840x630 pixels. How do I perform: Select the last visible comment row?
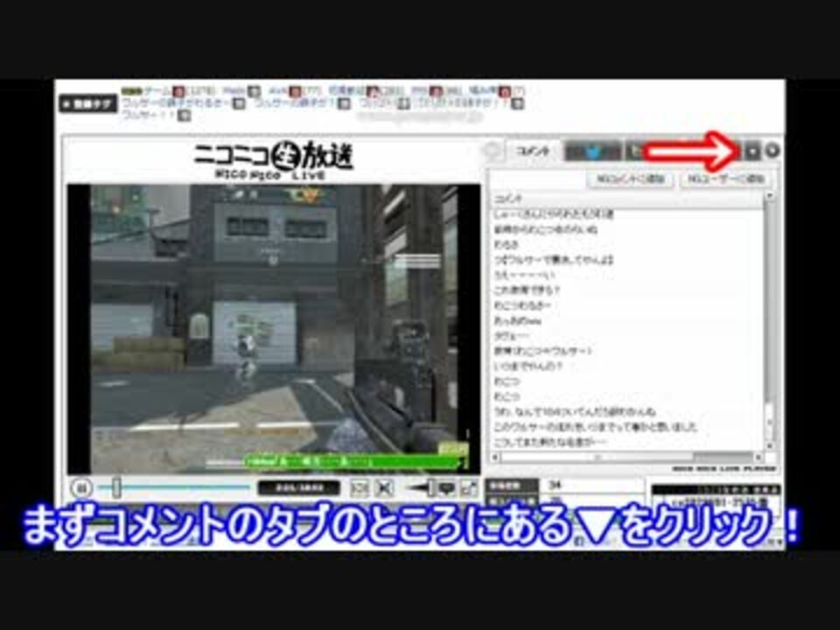tap(626, 442)
